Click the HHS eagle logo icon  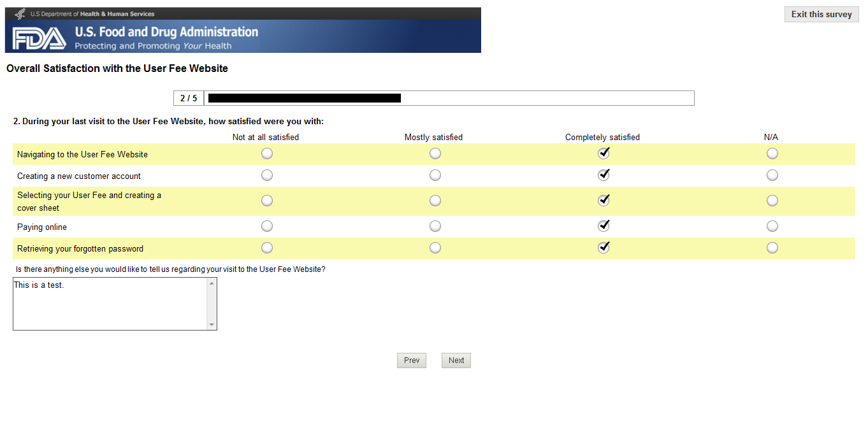point(19,13)
